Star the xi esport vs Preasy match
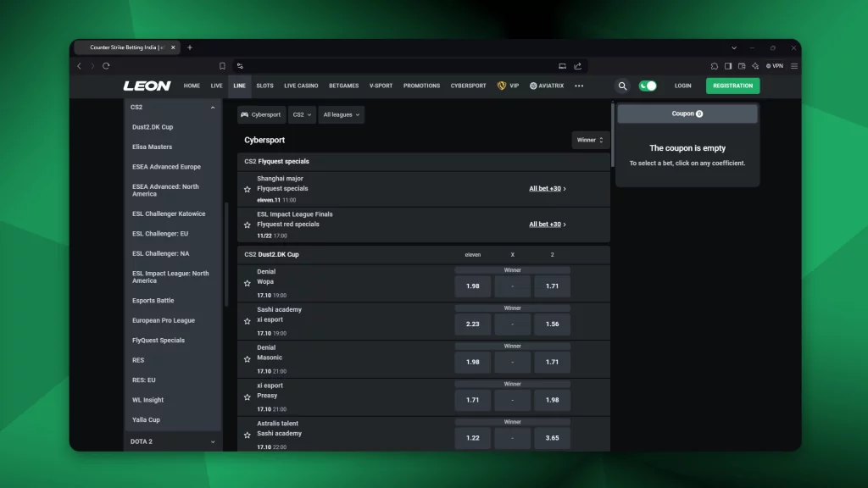Viewport: 868px width, 488px height. (248, 396)
